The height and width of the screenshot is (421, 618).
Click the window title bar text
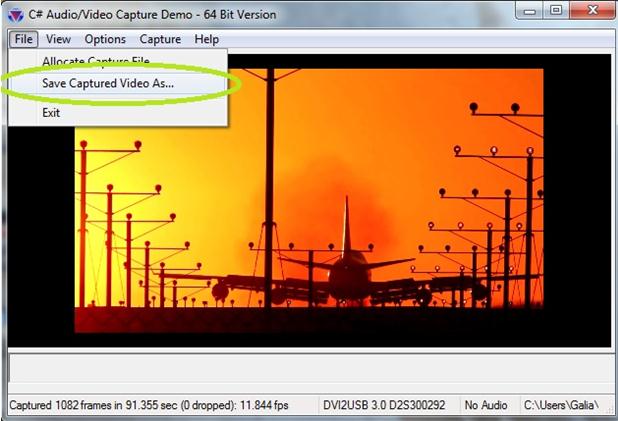pyautogui.click(x=150, y=15)
